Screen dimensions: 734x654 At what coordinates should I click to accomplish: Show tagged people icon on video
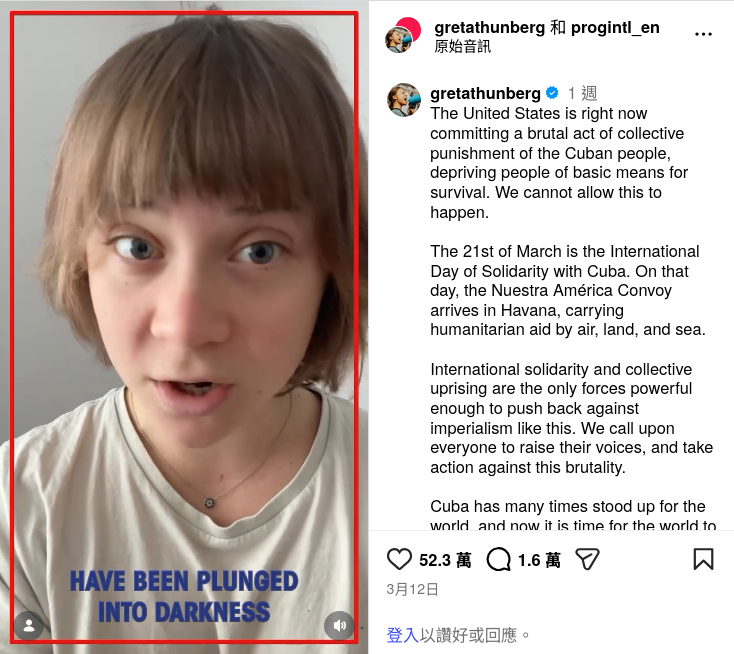pos(29,625)
